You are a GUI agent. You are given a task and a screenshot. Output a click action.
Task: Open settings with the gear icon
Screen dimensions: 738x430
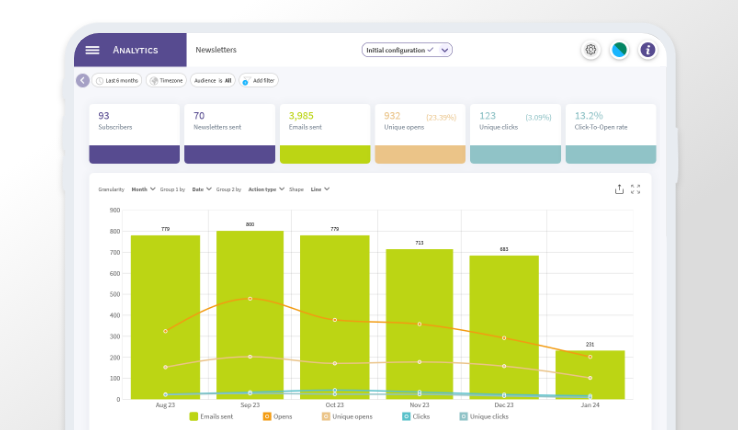(x=591, y=49)
